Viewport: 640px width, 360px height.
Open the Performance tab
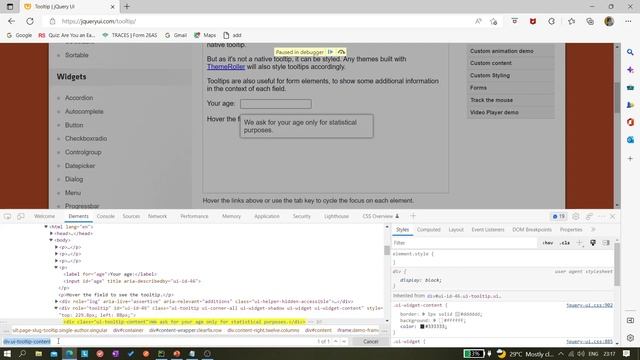tap(194, 216)
